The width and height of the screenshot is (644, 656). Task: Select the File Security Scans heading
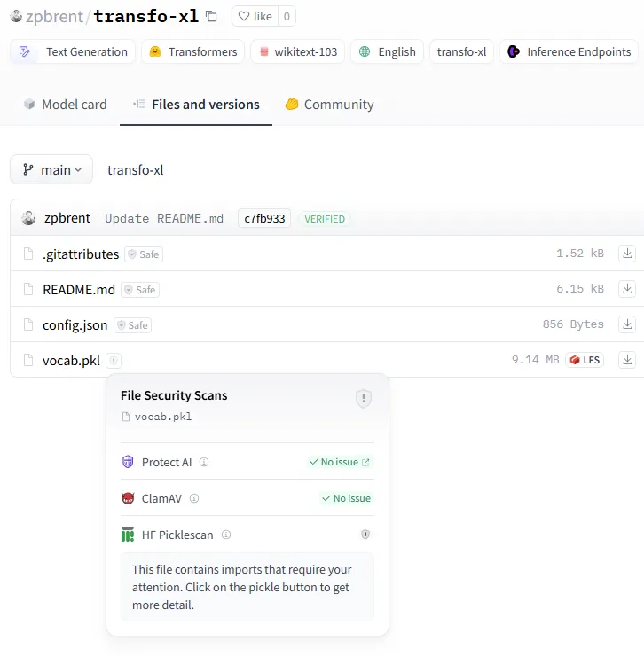click(x=174, y=395)
